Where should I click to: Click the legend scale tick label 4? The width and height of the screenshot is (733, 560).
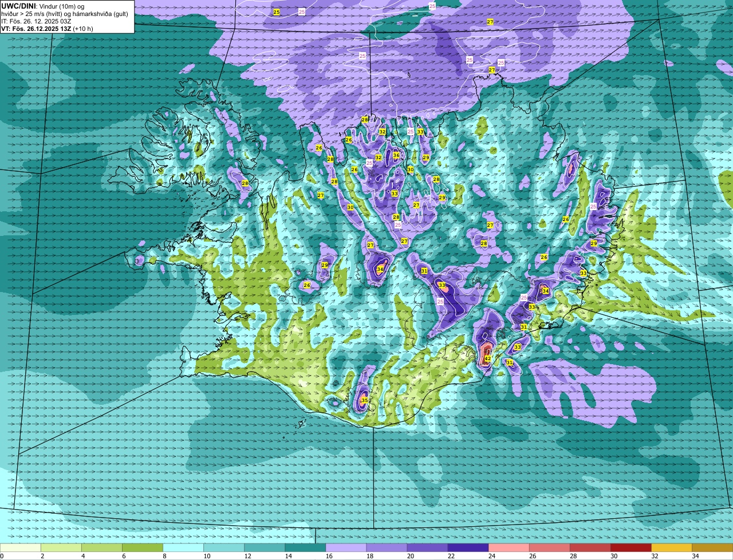tap(83, 556)
